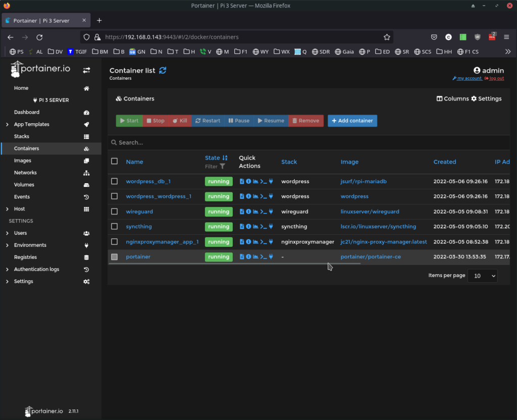This screenshot has height=420, width=517.
Task: Open stats chart icon for portainer container
Action: 255,256
